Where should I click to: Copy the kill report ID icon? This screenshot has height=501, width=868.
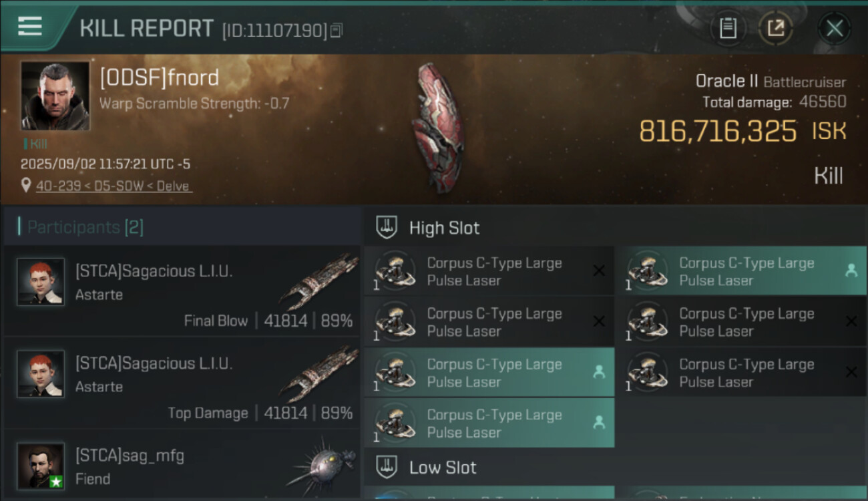[337, 30]
